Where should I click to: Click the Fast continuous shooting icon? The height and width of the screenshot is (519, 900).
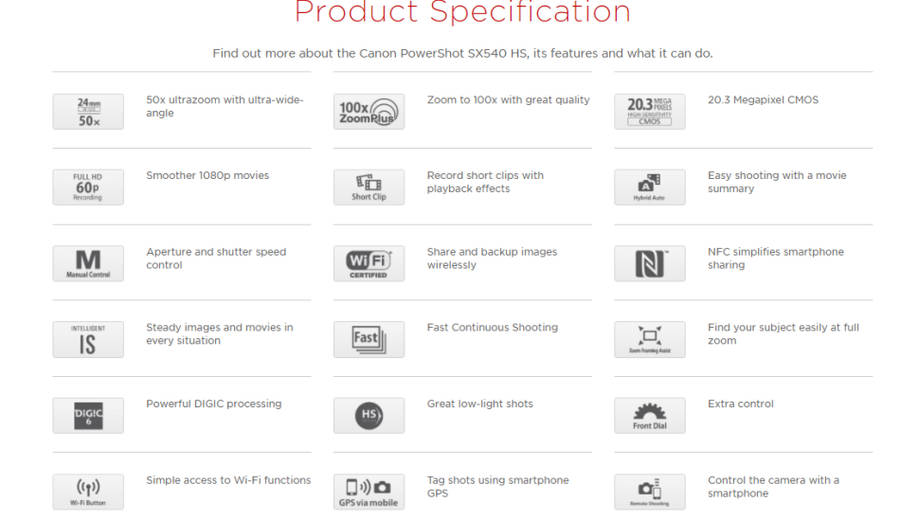(369, 339)
